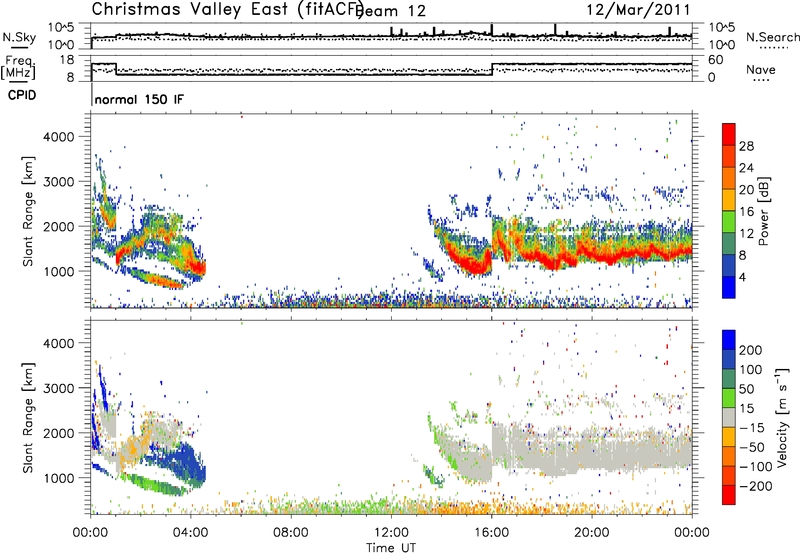
Task: Click Velocity color bar value '-100'
Action: [x=756, y=467]
